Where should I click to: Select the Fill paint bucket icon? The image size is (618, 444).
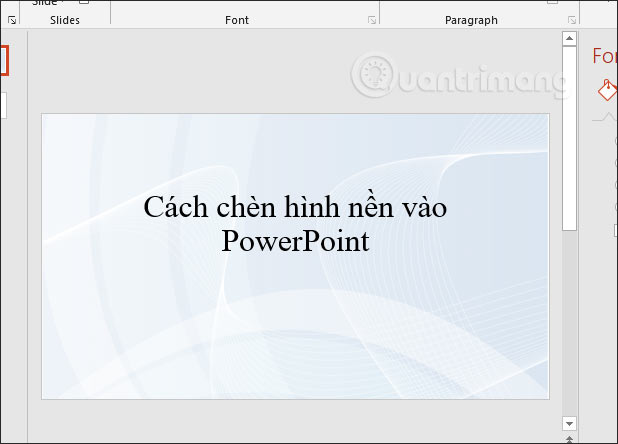tap(607, 90)
